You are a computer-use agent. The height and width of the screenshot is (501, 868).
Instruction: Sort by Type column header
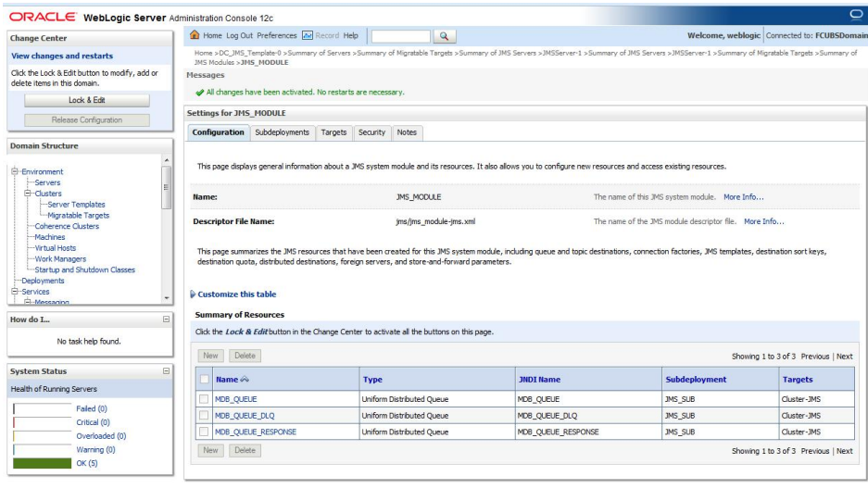(x=372, y=379)
